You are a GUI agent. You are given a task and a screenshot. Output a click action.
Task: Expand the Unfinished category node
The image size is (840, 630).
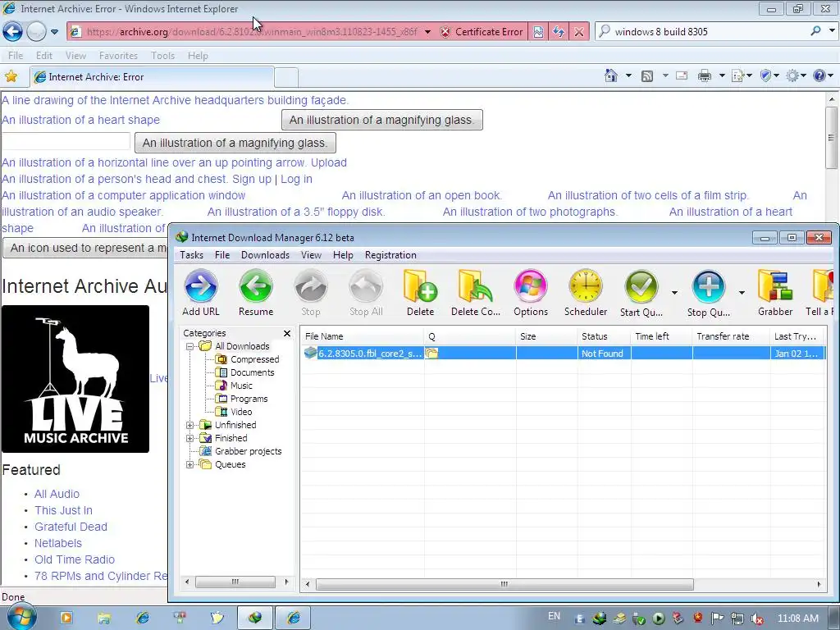[x=189, y=426]
